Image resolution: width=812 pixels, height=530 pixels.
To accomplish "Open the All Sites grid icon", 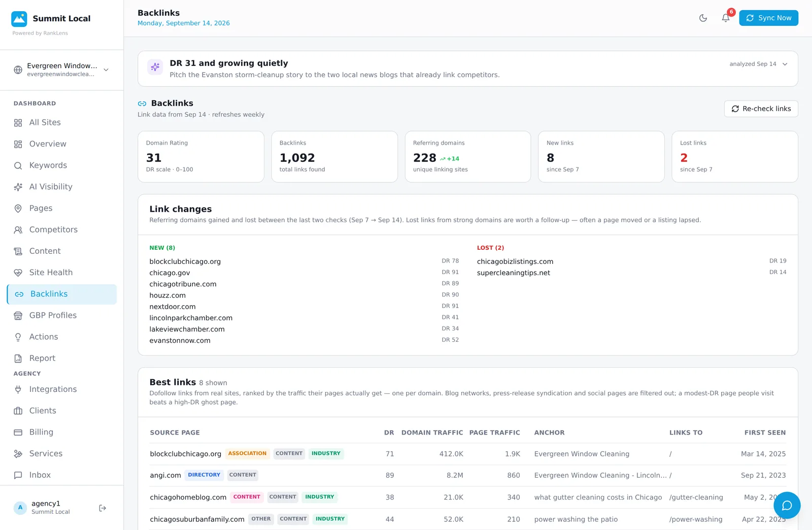I will [x=18, y=123].
